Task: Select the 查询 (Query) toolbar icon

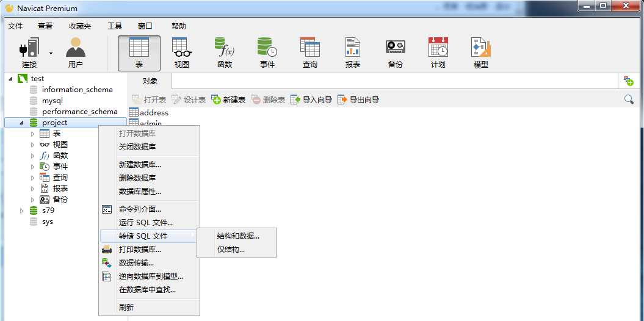Action: tap(310, 53)
